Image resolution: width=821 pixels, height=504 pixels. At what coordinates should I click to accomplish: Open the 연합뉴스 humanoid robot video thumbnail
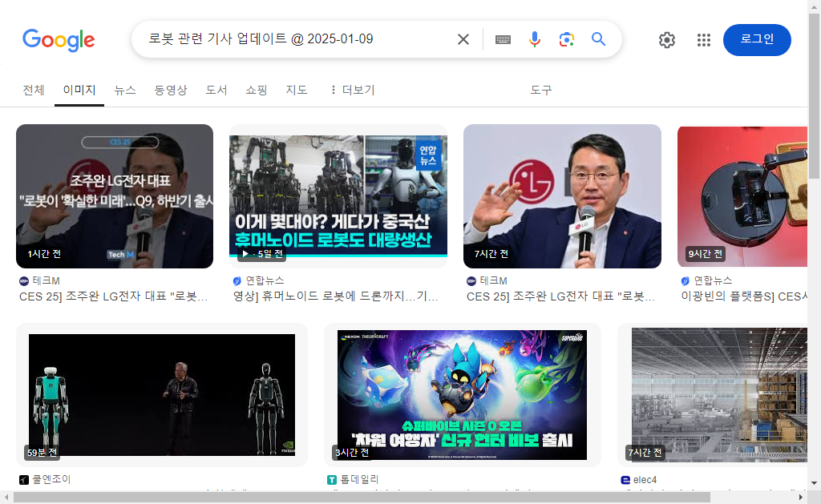point(338,196)
